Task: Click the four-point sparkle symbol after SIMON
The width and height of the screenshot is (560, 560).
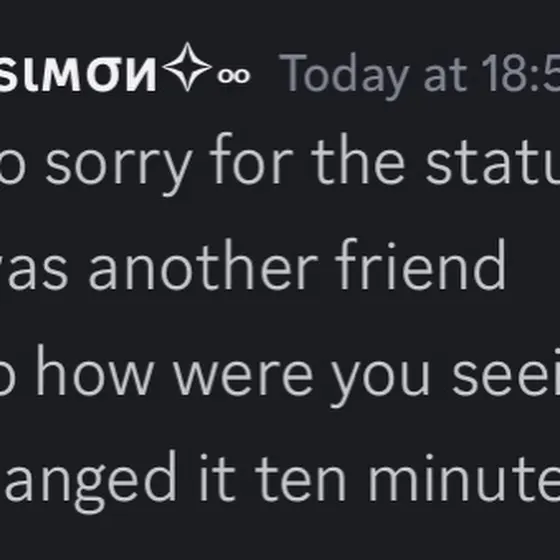Action: (188, 67)
